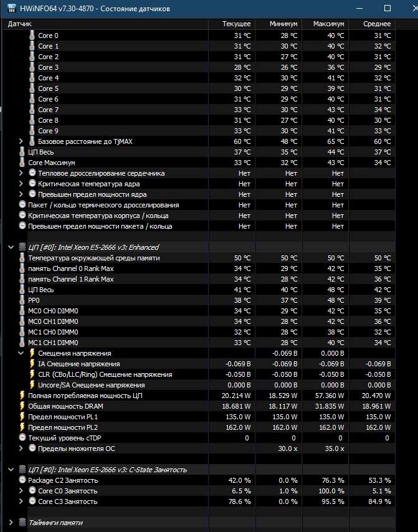This screenshot has height=532, width=418.
Task: Expand the Тайминги памяти group
Action: [11, 523]
